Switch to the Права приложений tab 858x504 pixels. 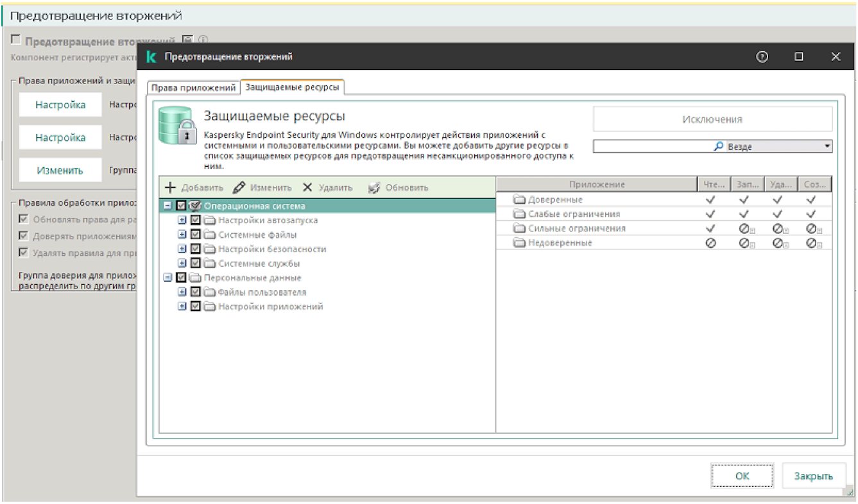[193, 88]
